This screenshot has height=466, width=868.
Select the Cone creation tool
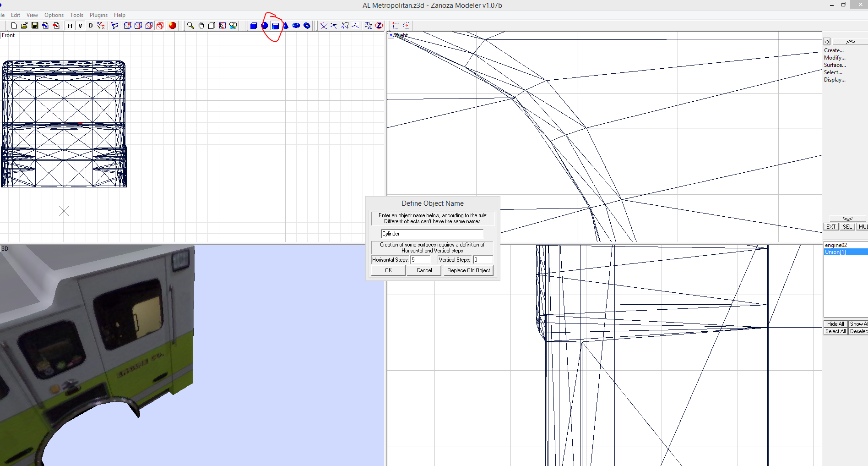point(286,26)
